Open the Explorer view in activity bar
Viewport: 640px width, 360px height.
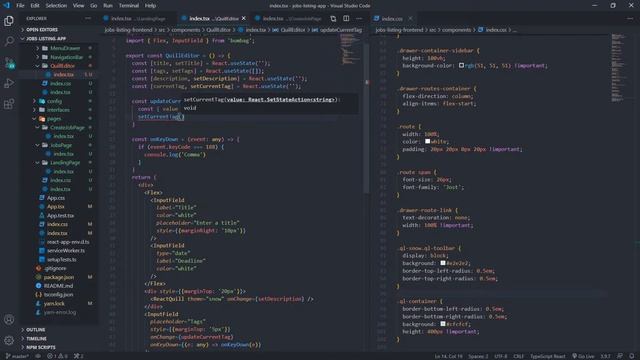coord(9,21)
